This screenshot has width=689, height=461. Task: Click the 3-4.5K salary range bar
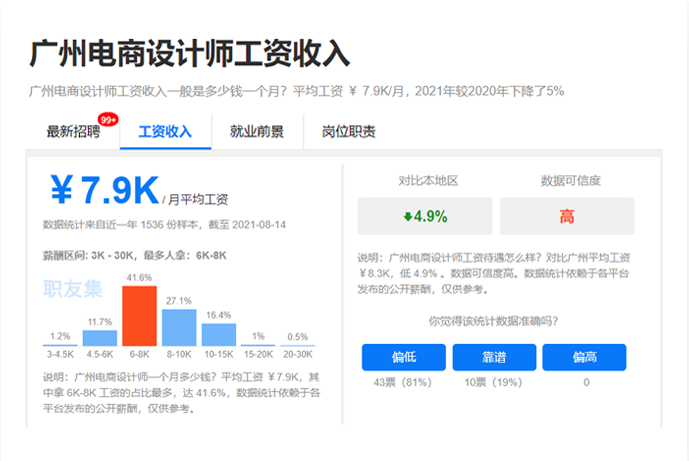(x=60, y=344)
